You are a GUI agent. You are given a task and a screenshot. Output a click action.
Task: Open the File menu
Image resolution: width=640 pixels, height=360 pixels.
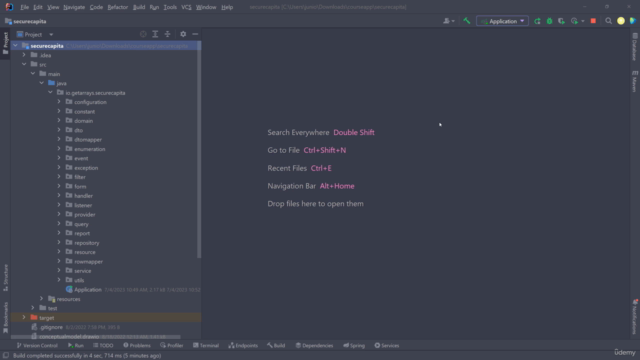[24, 7]
